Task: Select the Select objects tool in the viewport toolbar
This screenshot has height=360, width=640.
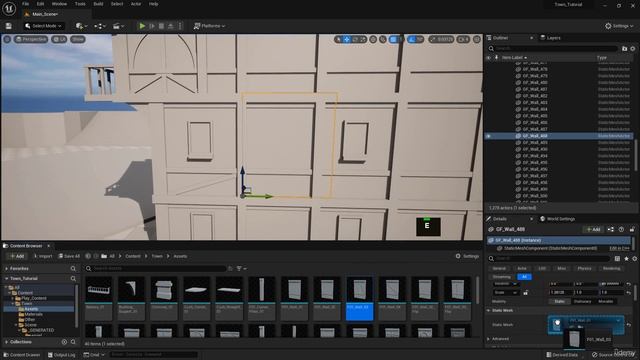Action: (x=338, y=39)
